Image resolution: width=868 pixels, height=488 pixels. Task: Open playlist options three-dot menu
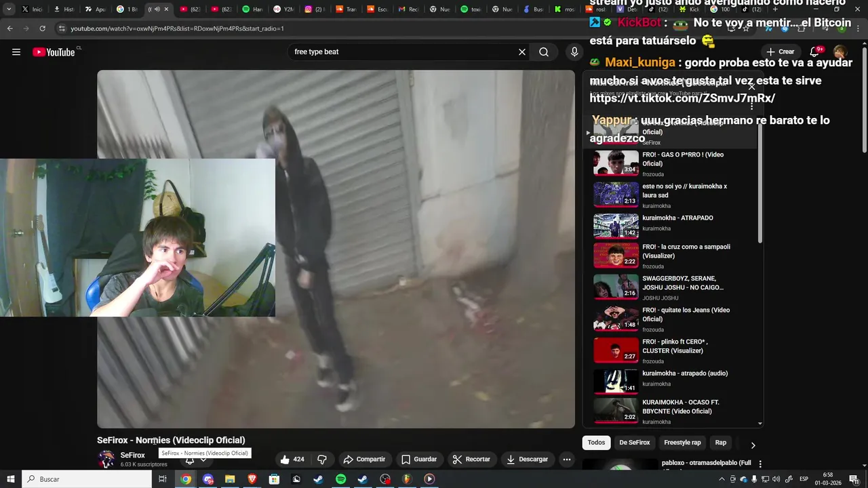(x=751, y=106)
